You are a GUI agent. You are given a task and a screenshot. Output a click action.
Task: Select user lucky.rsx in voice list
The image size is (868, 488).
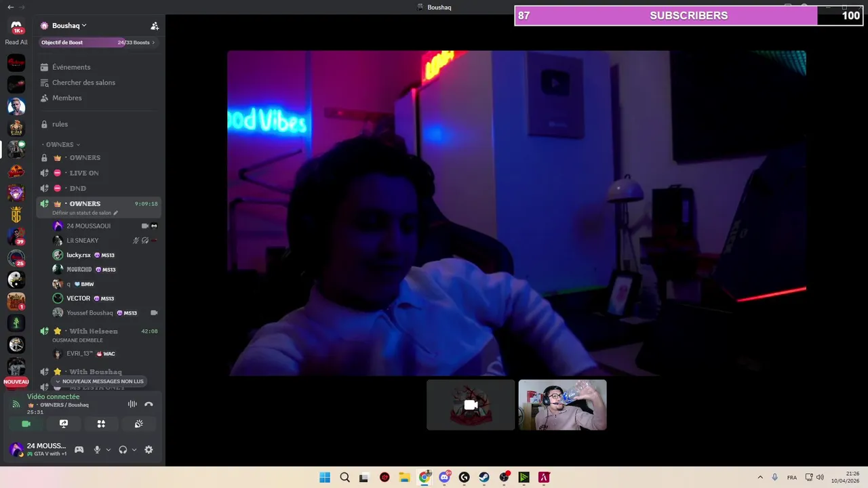click(105, 255)
